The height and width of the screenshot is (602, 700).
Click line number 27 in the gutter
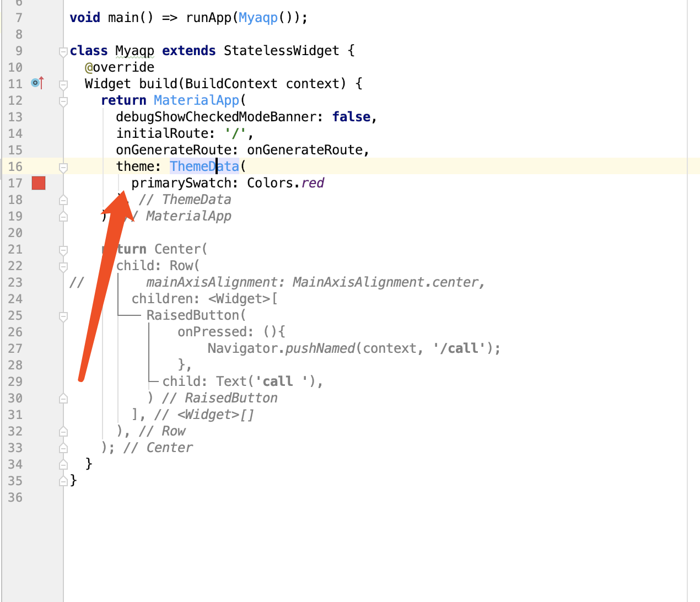15,348
